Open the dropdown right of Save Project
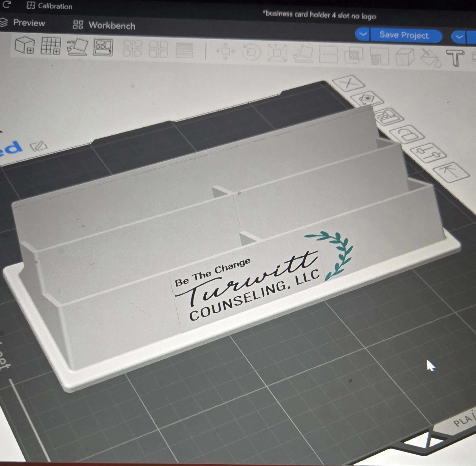Viewport: 476px width, 466px height. [459, 37]
